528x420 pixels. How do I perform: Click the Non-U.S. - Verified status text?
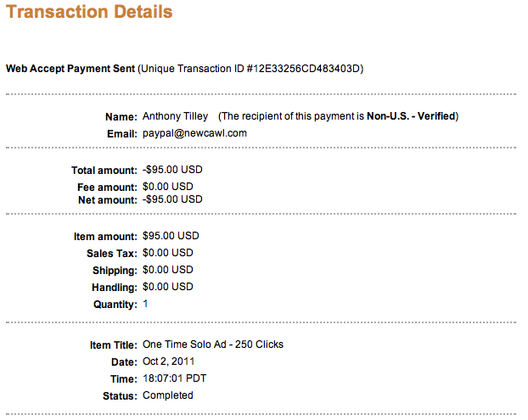[411, 116]
